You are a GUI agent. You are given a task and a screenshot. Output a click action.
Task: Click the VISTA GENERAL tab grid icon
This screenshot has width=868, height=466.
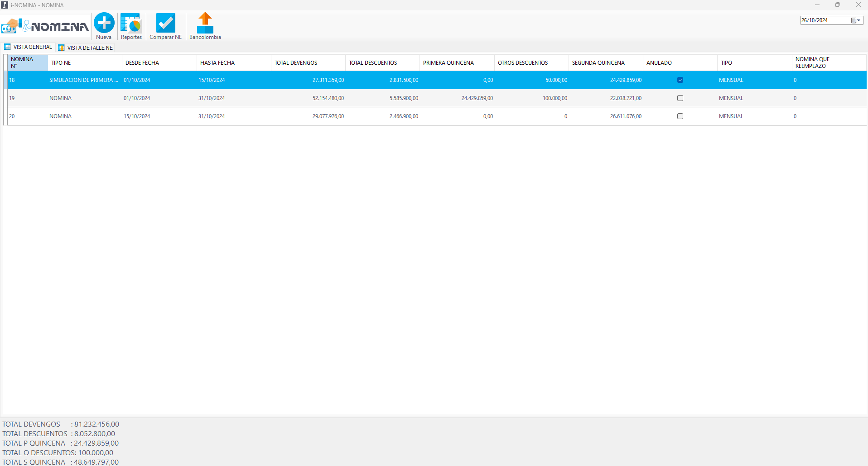click(8, 47)
